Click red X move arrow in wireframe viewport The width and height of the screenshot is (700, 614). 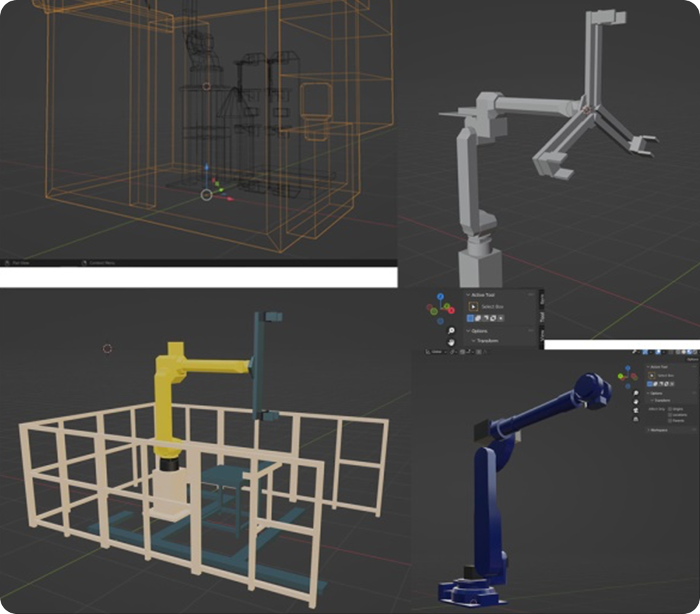[230, 199]
